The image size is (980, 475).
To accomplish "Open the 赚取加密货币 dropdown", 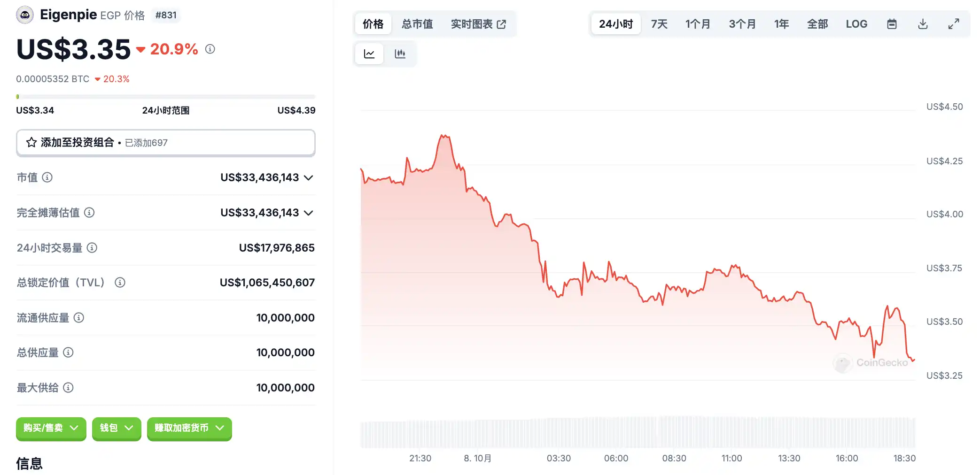I will (x=189, y=428).
